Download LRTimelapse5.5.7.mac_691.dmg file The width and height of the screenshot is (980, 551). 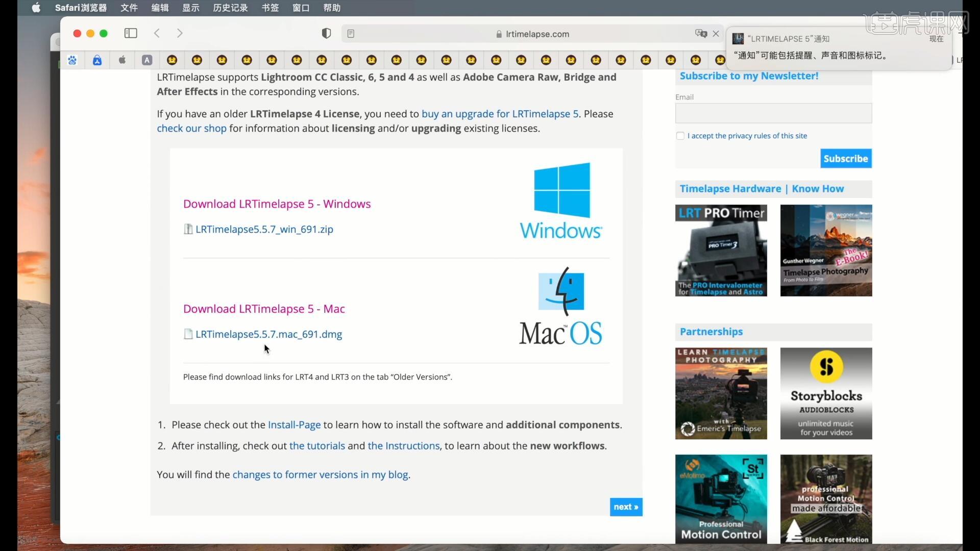(x=268, y=334)
